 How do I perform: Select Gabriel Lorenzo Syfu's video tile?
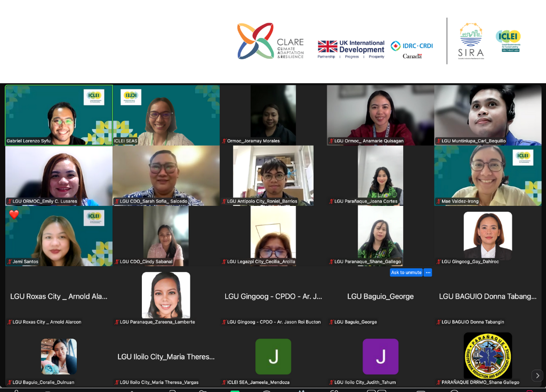coord(59,115)
